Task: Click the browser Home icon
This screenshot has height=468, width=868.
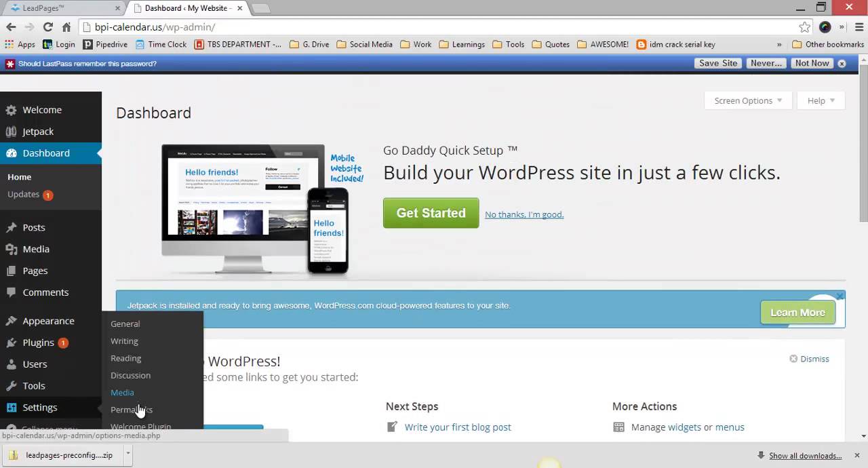Action: click(66, 27)
